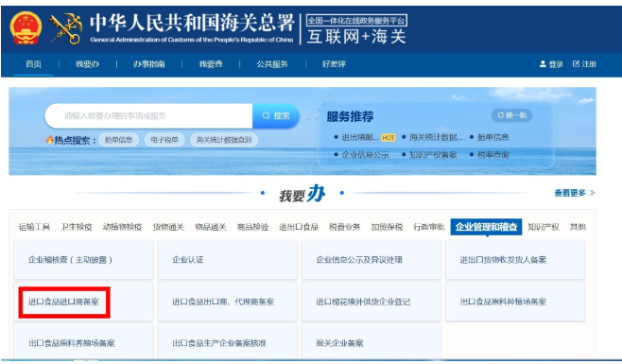622x364 pixels.
Task: Click the orange HOT badge
Action: tap(388, 138)
